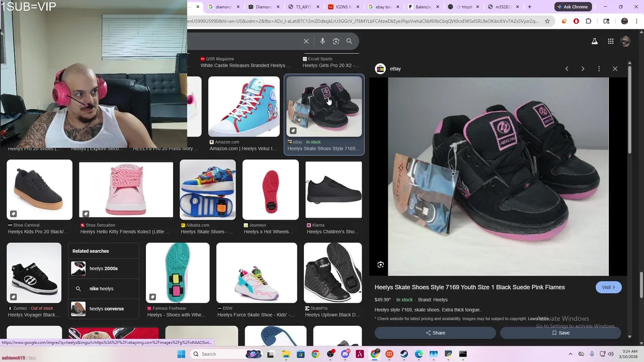Open the Amazon Heelys Veloz thumbnail
The height and width of the screenshot is (362, 644).
(244, 107)
